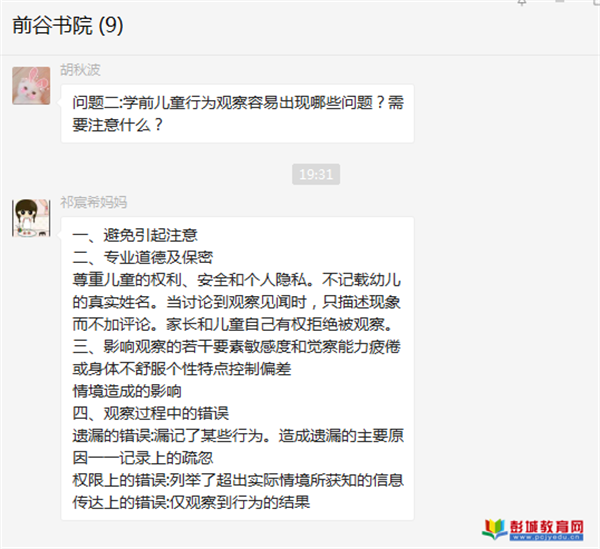Maximize the chat window

coord(595,2)
